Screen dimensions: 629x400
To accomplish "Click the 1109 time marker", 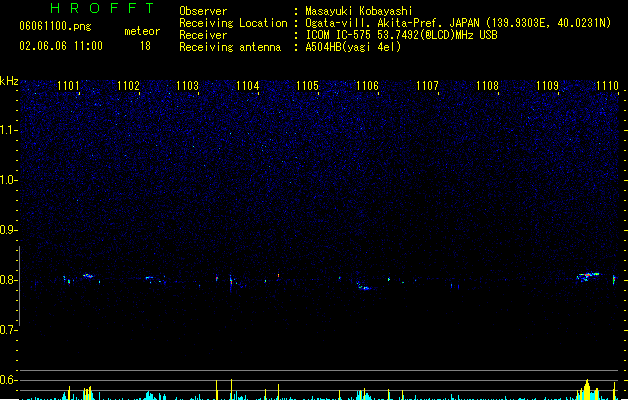I will (547, 86).
